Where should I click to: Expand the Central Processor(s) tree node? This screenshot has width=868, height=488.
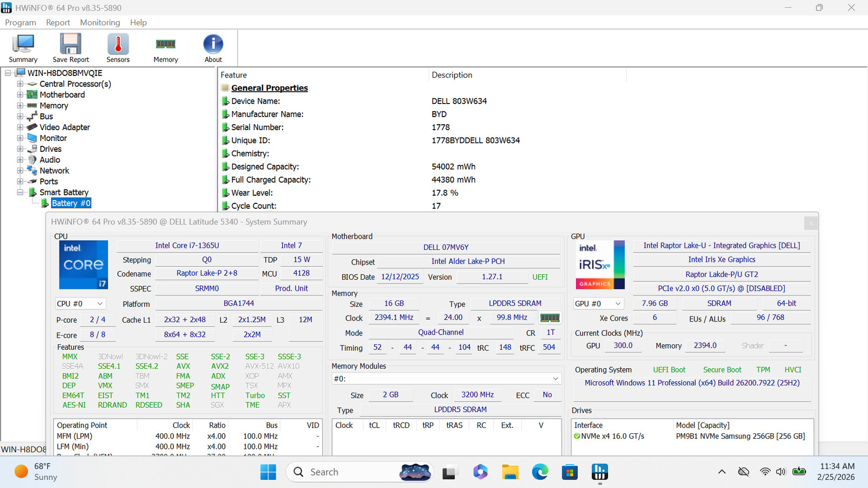coord(20,84)
